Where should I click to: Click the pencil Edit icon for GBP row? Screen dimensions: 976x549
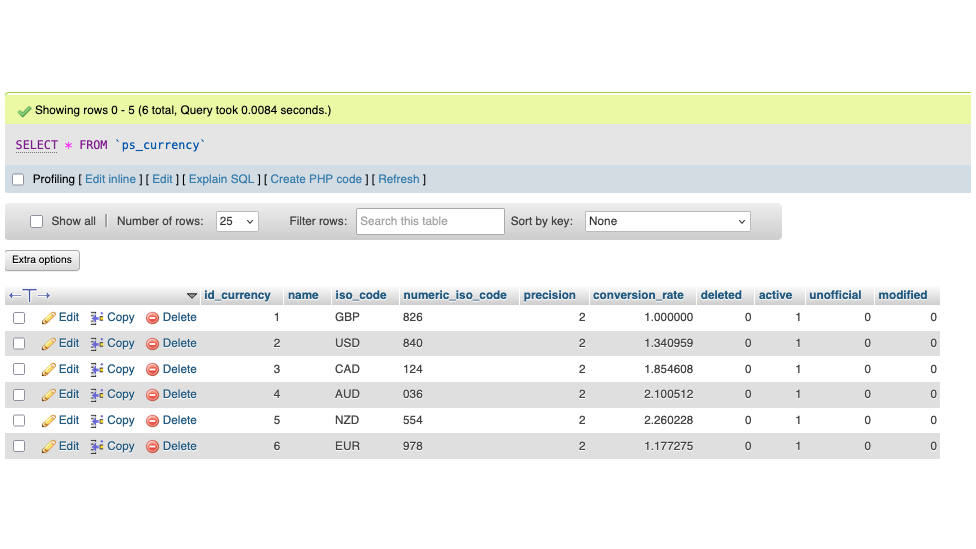pos(49,318)
